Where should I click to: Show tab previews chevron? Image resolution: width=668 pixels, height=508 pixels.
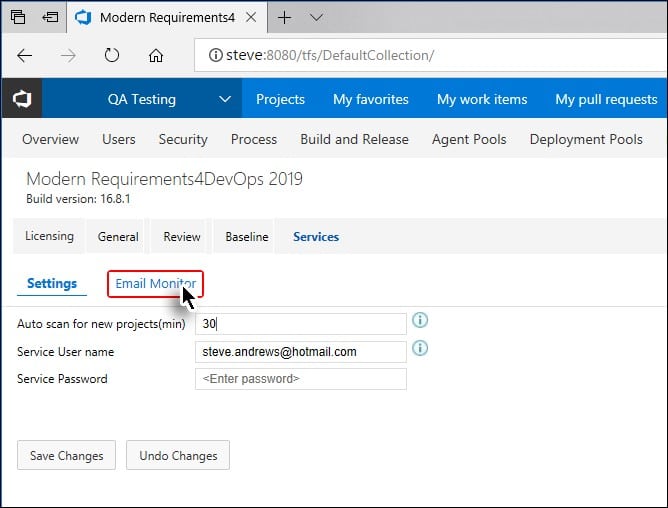coord(316,17)
